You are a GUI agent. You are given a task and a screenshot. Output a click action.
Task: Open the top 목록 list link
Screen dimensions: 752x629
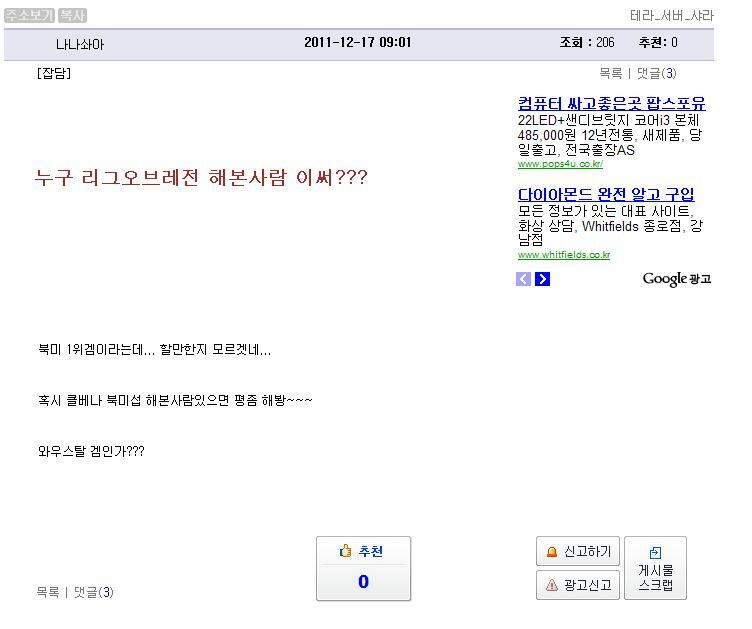click(x=610, y=73)
